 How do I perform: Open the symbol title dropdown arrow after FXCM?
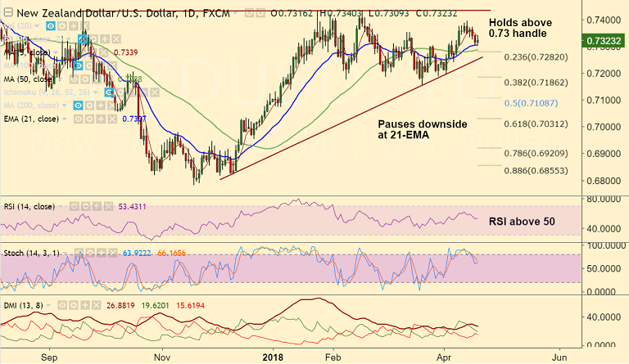coord(236,14)
